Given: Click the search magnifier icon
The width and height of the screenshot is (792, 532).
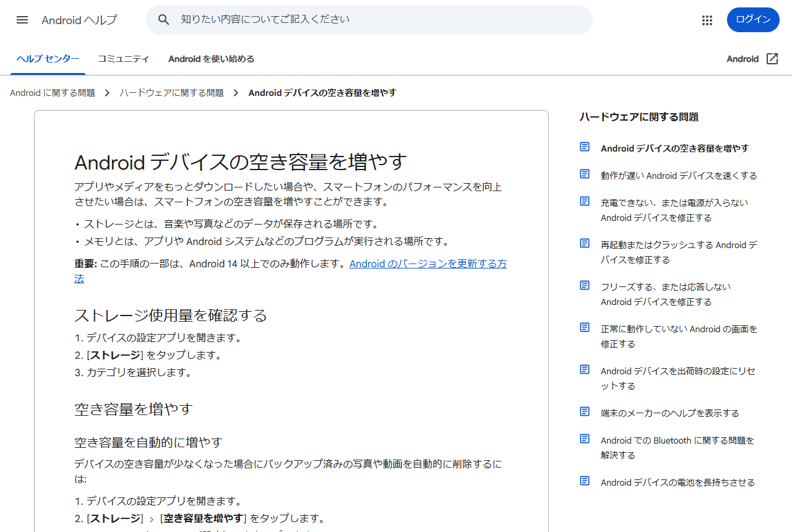Looking at the screenshot, I should (x=164, y=20).
